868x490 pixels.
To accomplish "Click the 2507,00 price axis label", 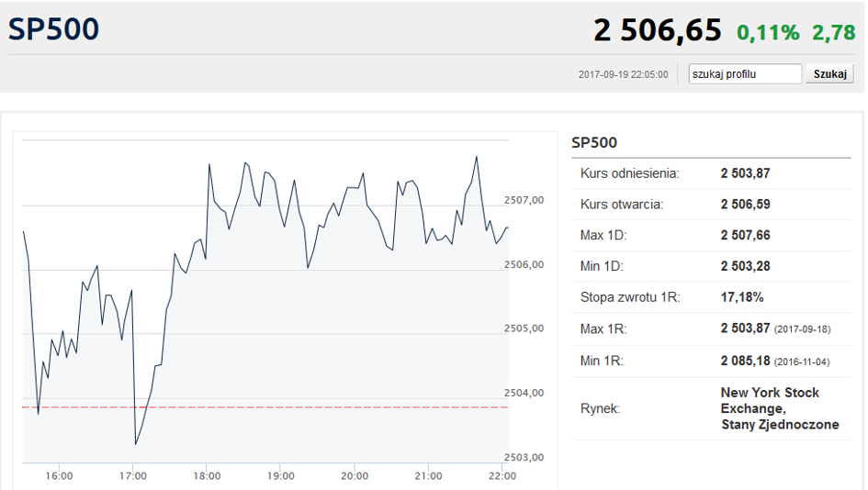I will point(525,200).
